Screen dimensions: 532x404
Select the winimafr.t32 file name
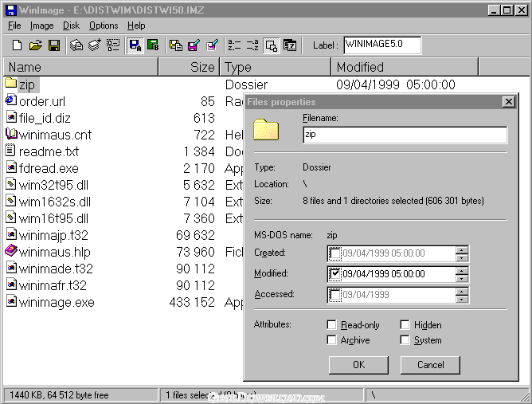click(53, 285)
